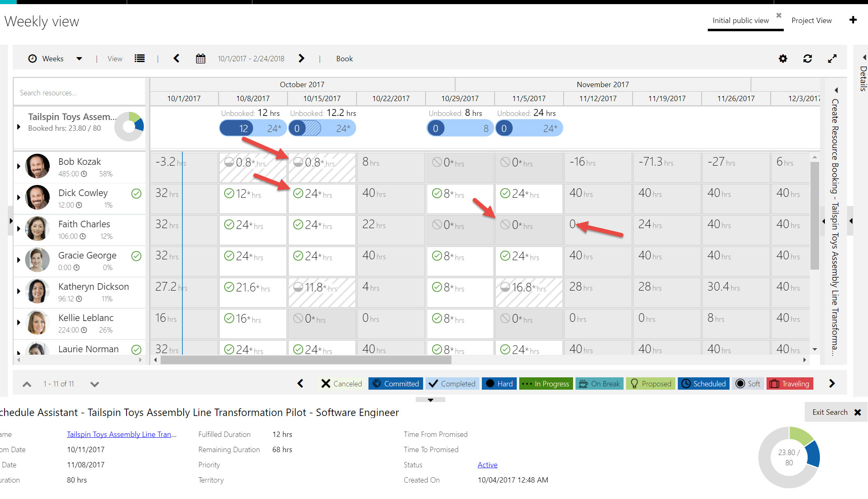Screen dimensions: 868x499
Task: Expand Tailspin Toys requirement row
Action: 18,127
